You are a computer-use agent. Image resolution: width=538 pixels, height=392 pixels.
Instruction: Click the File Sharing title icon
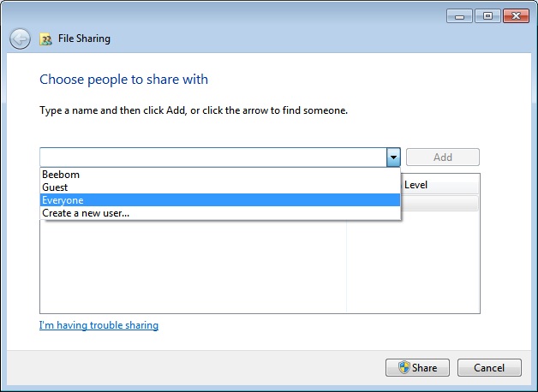tap(46, 39)
